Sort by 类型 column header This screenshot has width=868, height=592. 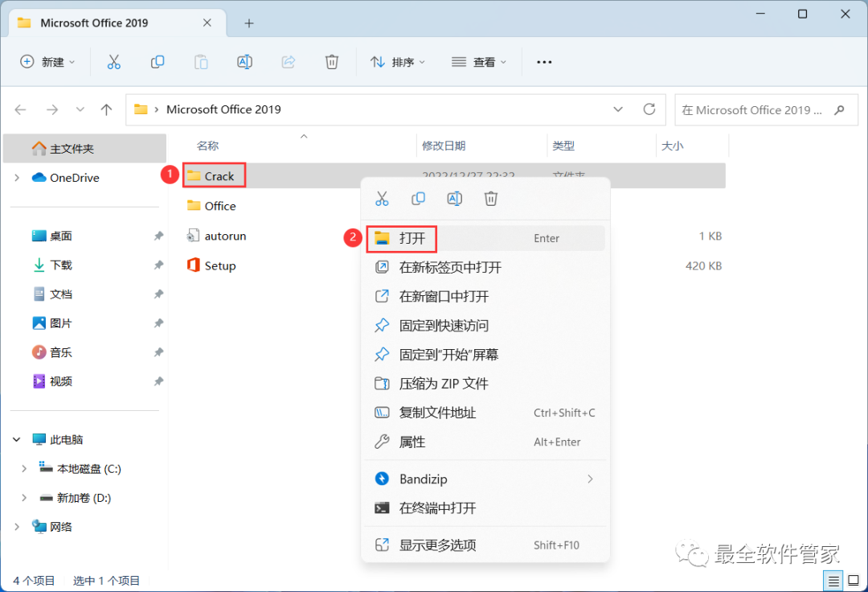click(x=563, y=146)
